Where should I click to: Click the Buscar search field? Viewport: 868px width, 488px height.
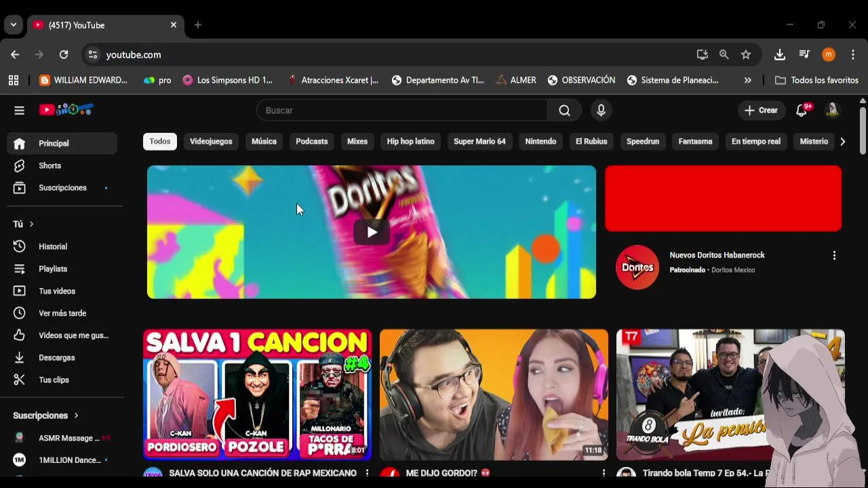(402, 110)
